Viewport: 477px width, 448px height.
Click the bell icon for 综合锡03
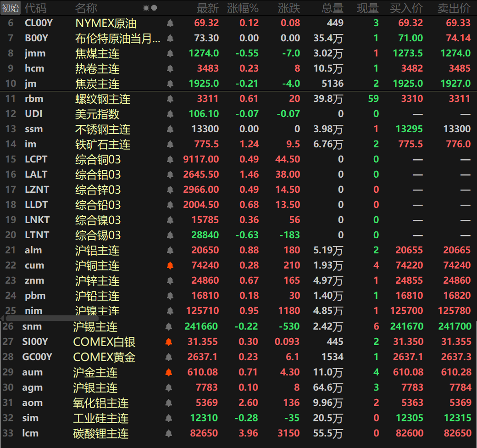[x=170, y=235]
